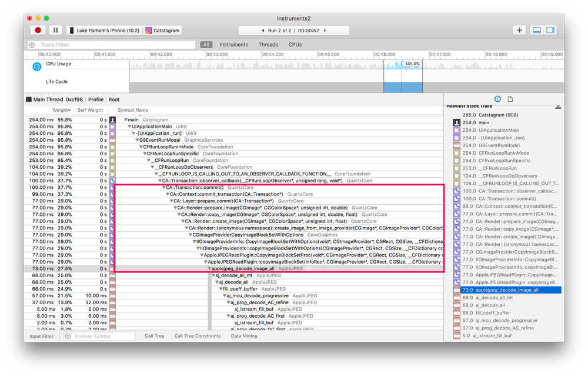588x376 pixels.
Task: Sort by Symbol Name column header
Action: pos(133,110)
